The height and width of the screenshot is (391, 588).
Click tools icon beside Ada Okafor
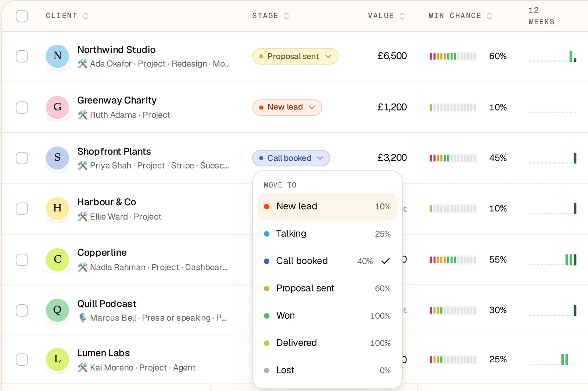pos(83,64)
